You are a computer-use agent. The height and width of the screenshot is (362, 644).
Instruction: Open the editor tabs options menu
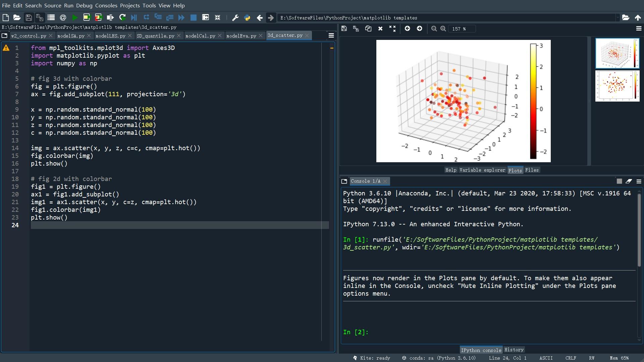331,36
